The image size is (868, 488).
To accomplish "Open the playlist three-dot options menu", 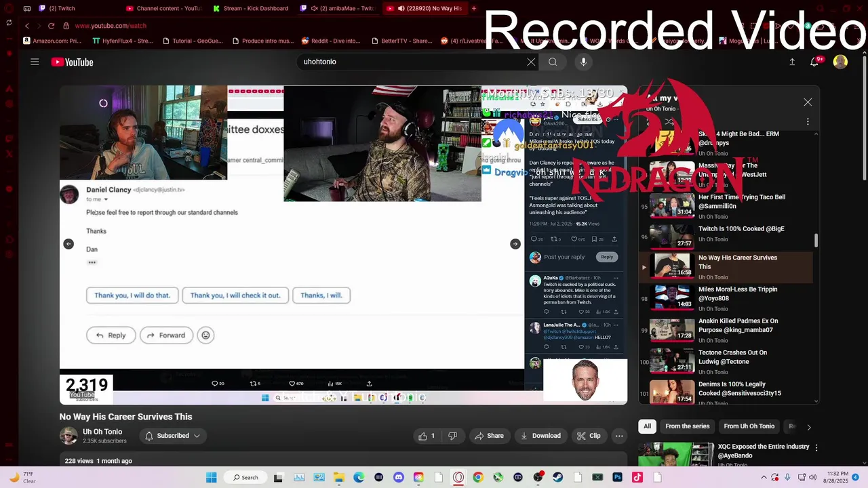I will click(808, 121).
